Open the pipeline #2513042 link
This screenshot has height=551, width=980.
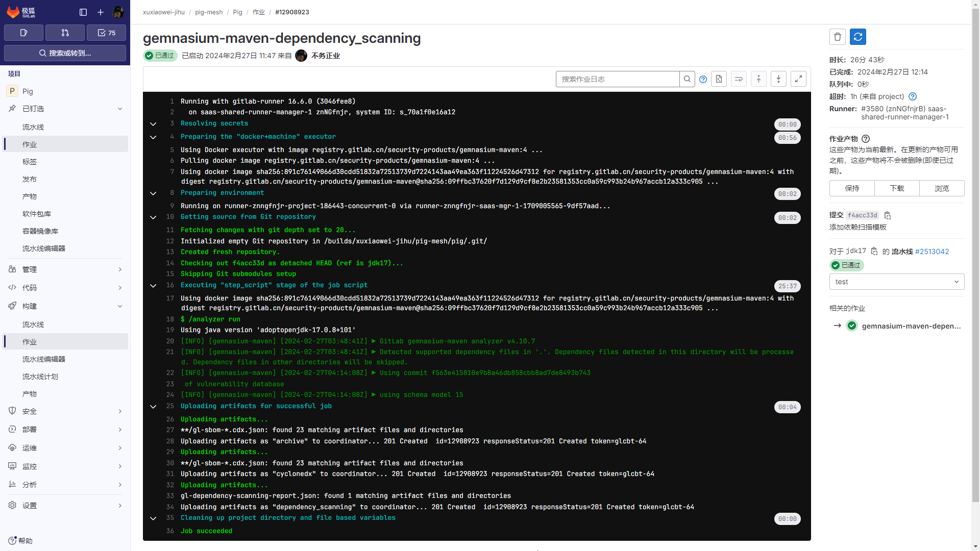932,252
